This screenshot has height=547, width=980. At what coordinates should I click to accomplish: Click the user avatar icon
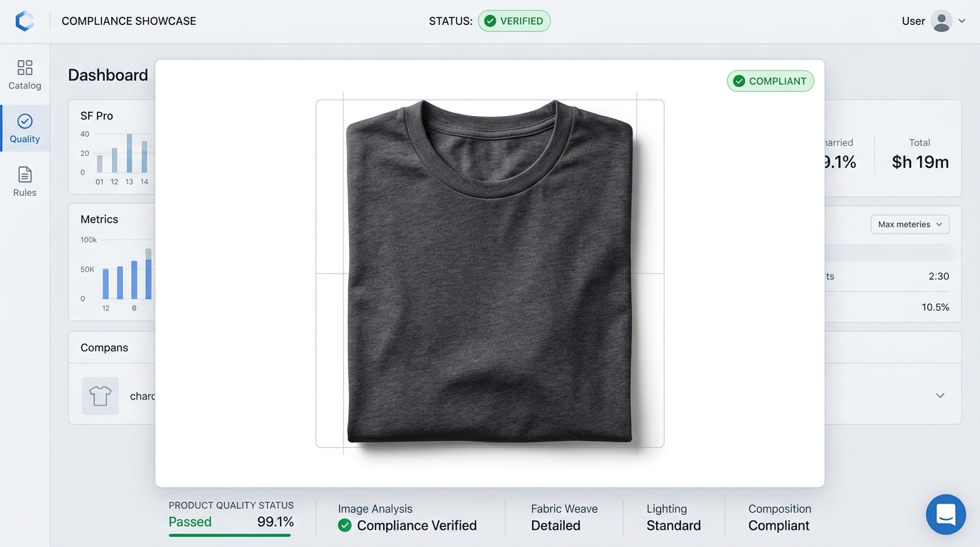(942, 21)
